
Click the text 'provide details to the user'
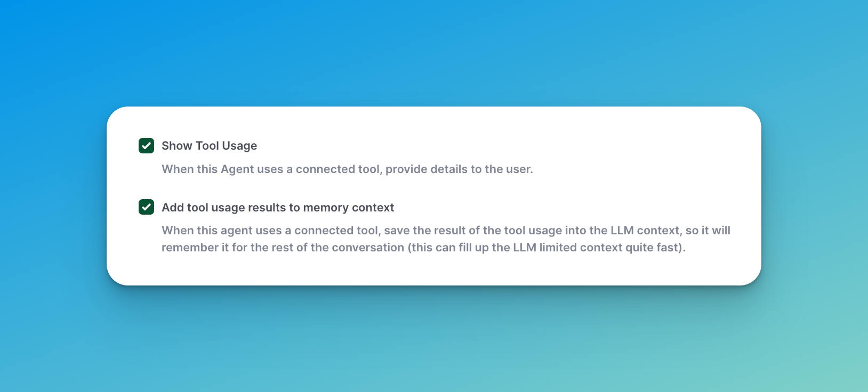459,169
